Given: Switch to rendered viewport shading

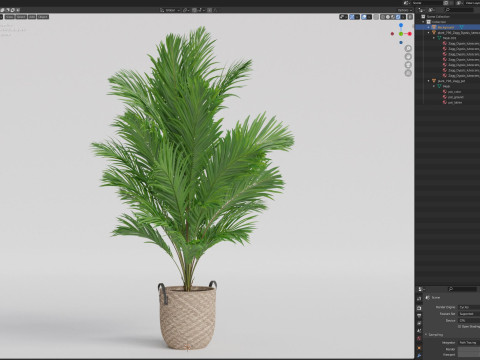Looking at the screenshot, I should tap(398, 17).
